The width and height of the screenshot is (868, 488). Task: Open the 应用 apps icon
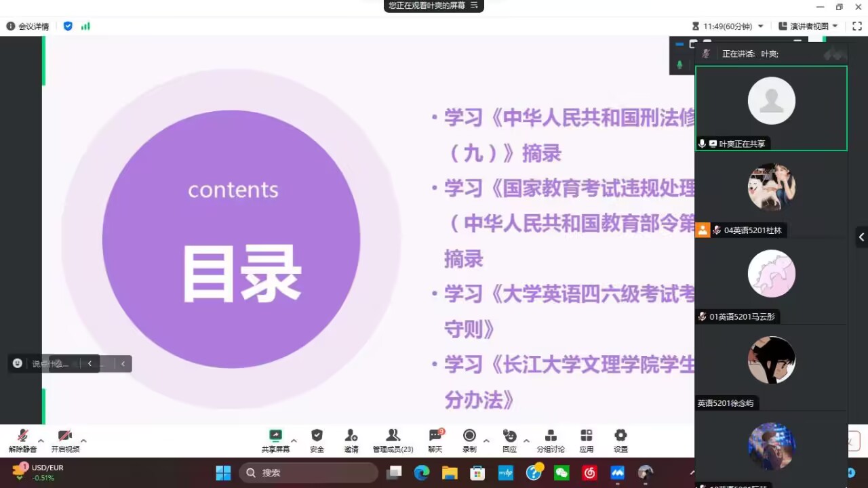coord(587,436)
